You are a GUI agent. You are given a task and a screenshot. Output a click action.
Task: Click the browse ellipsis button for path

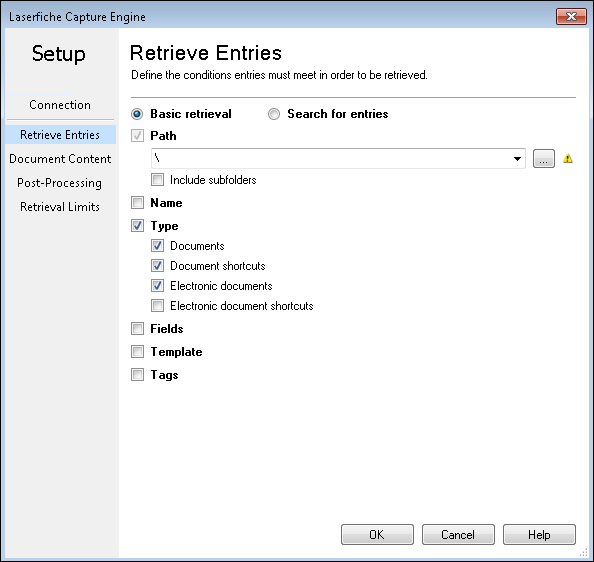coord(544,158)
